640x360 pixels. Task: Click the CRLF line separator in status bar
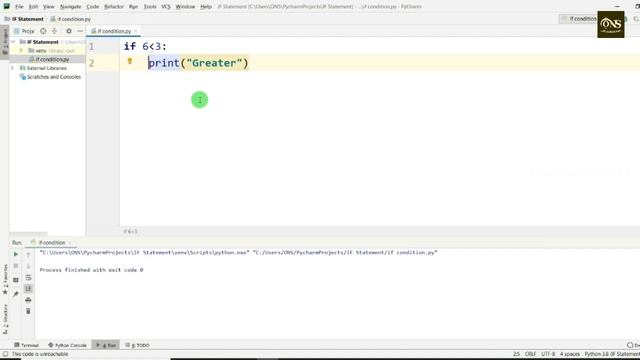pyautogui.click(x=530, y=354)
